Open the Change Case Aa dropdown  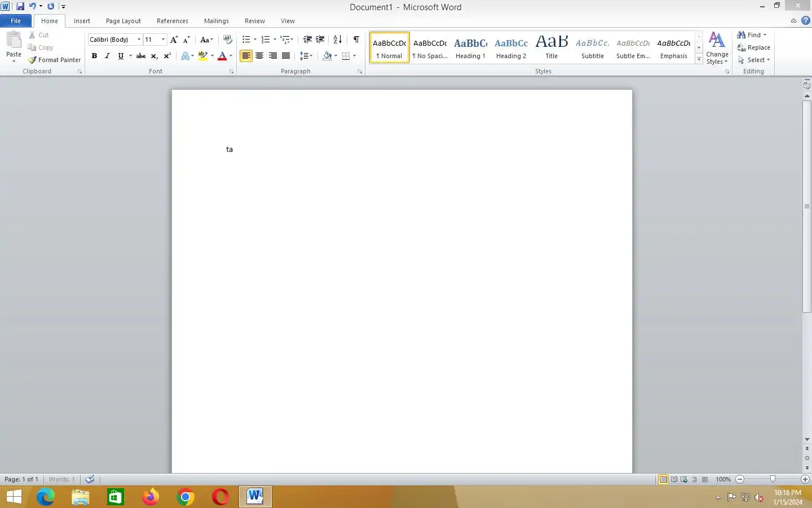207,40
